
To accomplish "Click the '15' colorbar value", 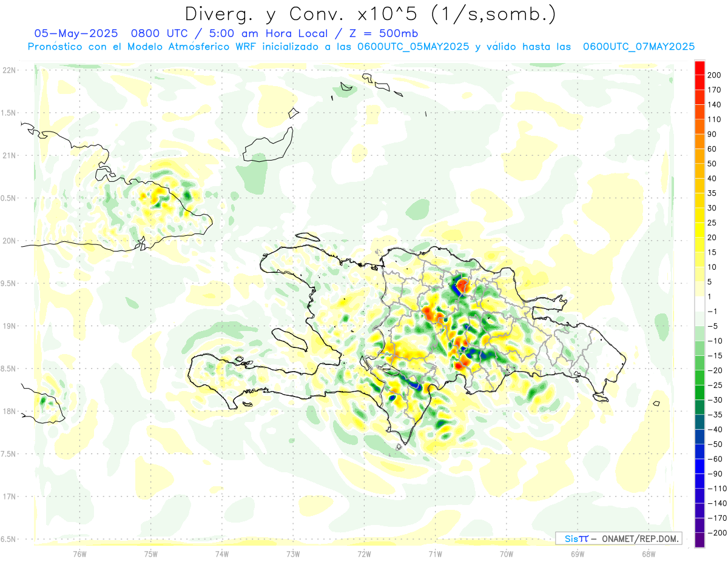I will [x=712, y=252].
